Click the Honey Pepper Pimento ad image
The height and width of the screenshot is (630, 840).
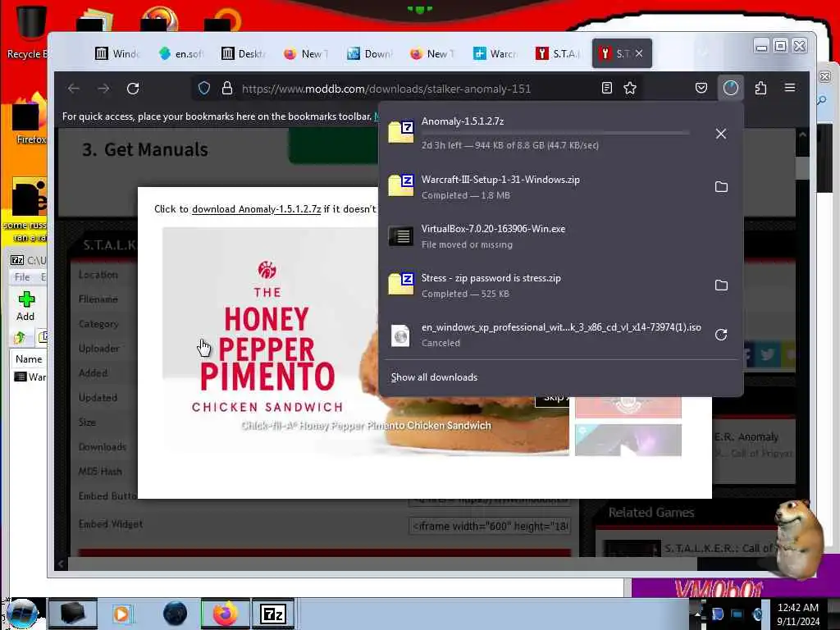pos(268,340)
